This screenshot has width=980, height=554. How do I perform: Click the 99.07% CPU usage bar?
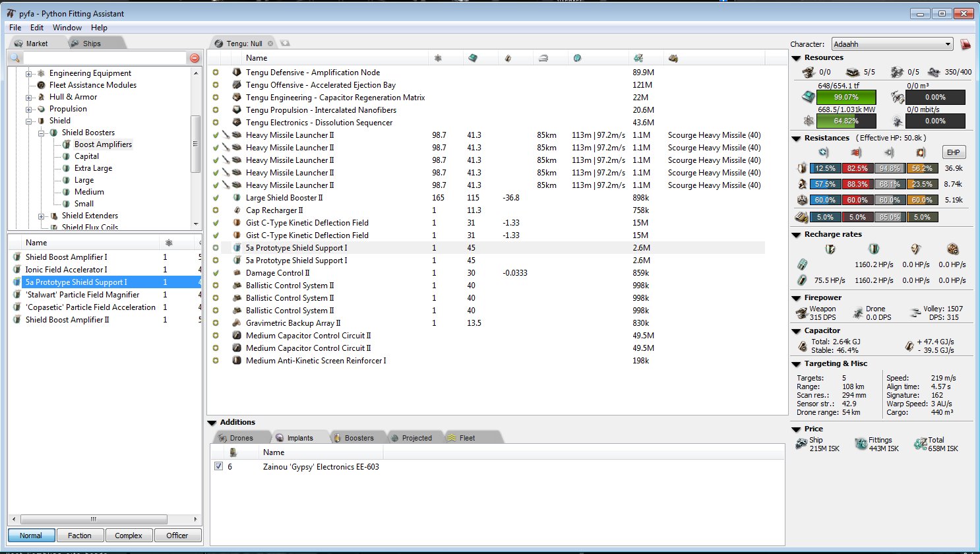(846, 97)
